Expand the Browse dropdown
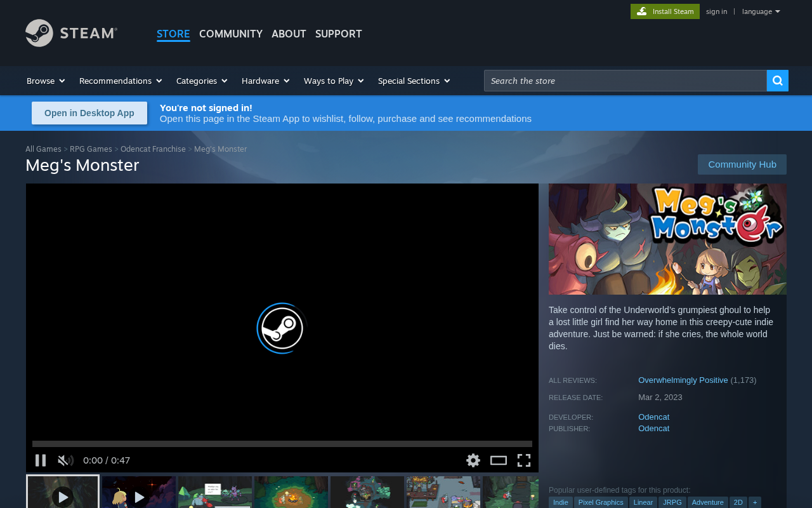Screen dimensions: 812x508 click(46, 81)
